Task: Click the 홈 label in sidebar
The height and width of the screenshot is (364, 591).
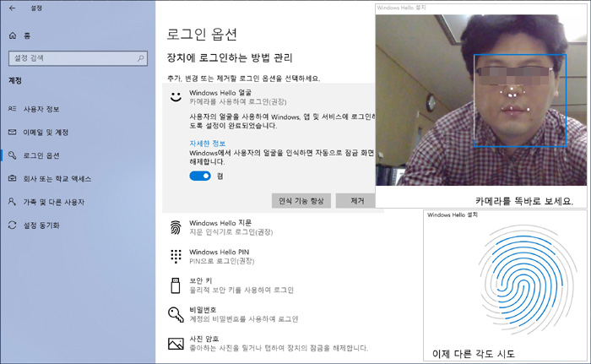Action: point(27,35)
